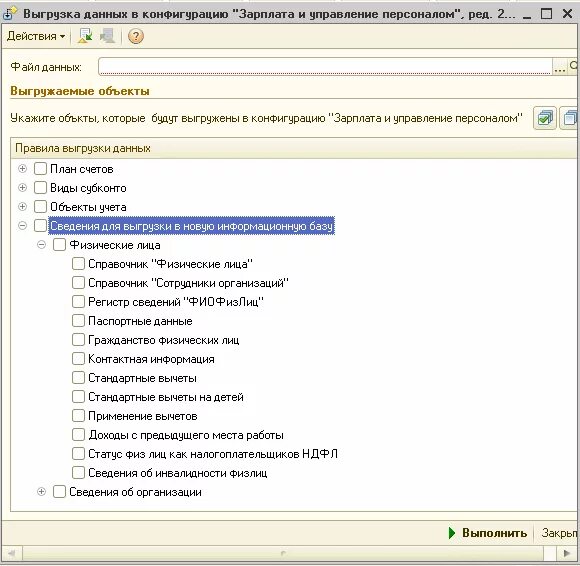Screen dimensions: 580x566
Task: Select the Применение вычетов row text
Action: (x=143, y=416)
